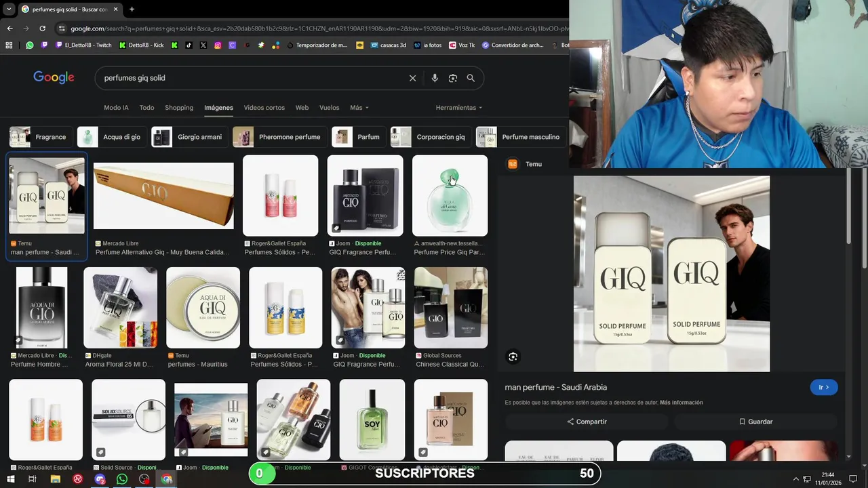868x488 pixels.
Task: Click the man perfume - Saudi Arabia title
Action: click(555, 387)
